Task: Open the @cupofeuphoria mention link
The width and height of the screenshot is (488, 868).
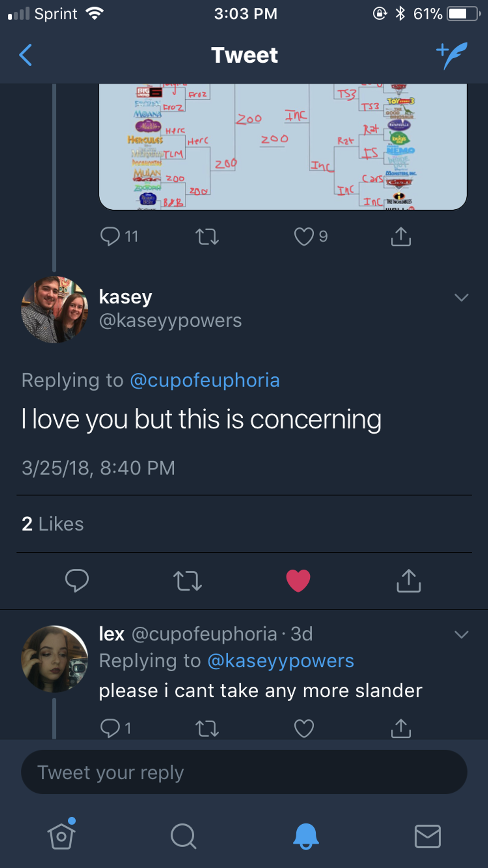Action: (x=205, y=380)
